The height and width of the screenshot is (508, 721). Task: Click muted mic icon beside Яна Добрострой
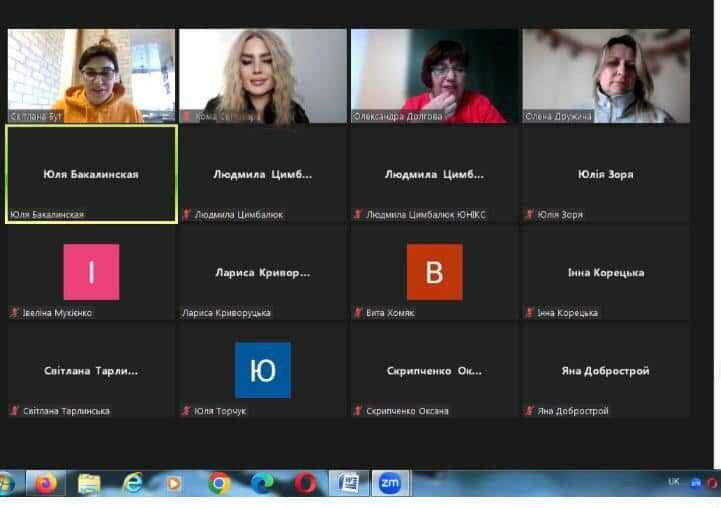[529, 411]
